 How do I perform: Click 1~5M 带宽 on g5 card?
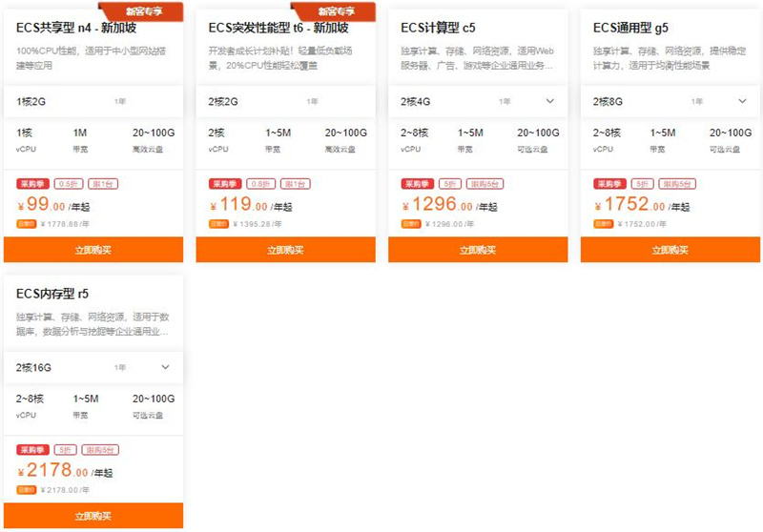[x=663, y=139]
